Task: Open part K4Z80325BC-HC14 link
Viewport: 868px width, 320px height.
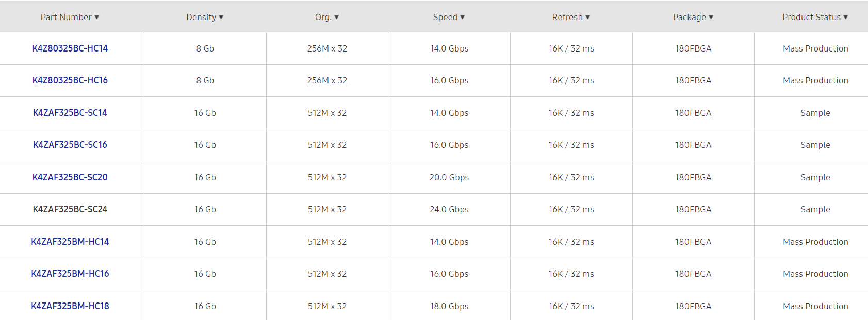Action: [x=70, y=48]
